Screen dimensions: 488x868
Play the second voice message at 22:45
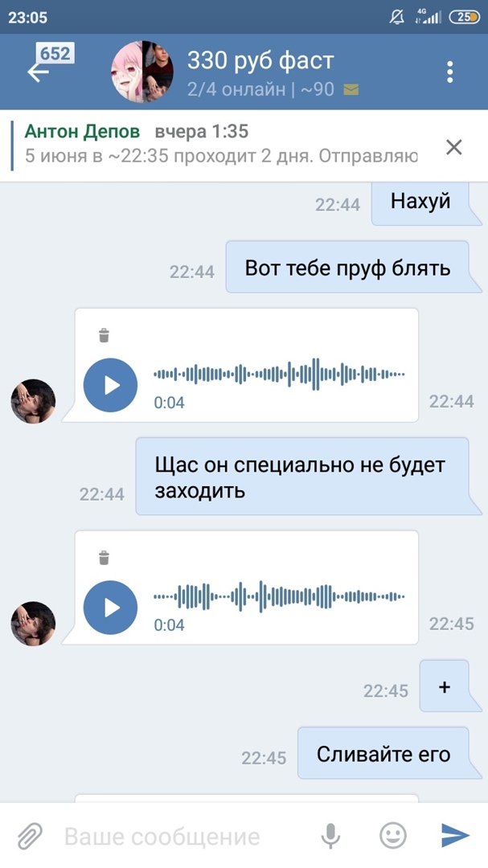coord(110,608)
